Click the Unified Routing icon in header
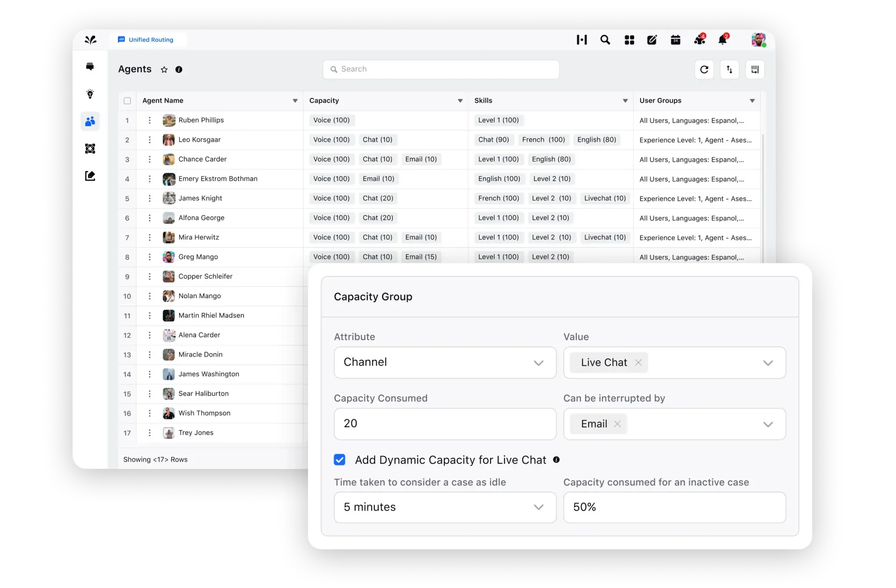The height and width of the screenshot is (588, 896). click(121, 39)
